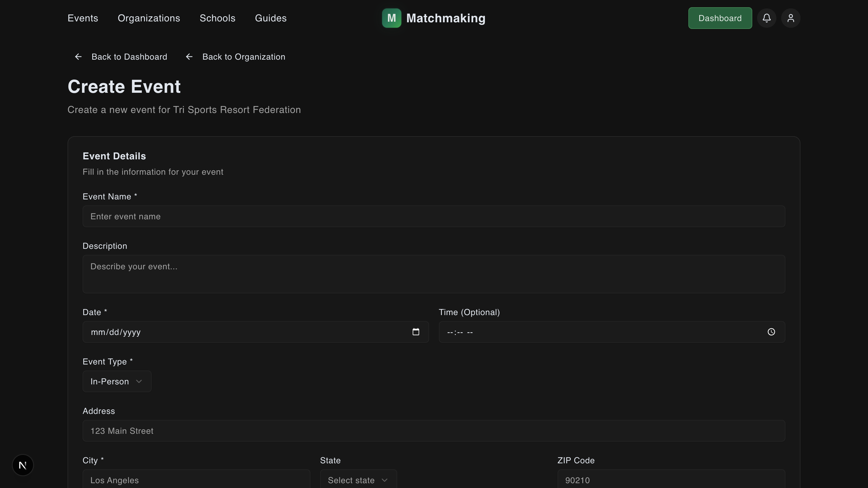Expand the Select state dropdown
Screen dimensions: 868x488
(x=358, y=479)
